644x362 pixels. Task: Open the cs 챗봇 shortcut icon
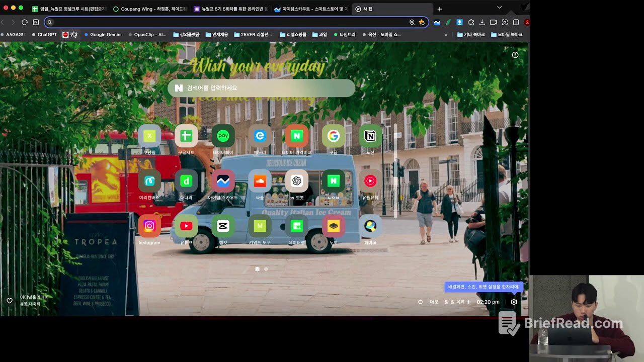point(296,181)
